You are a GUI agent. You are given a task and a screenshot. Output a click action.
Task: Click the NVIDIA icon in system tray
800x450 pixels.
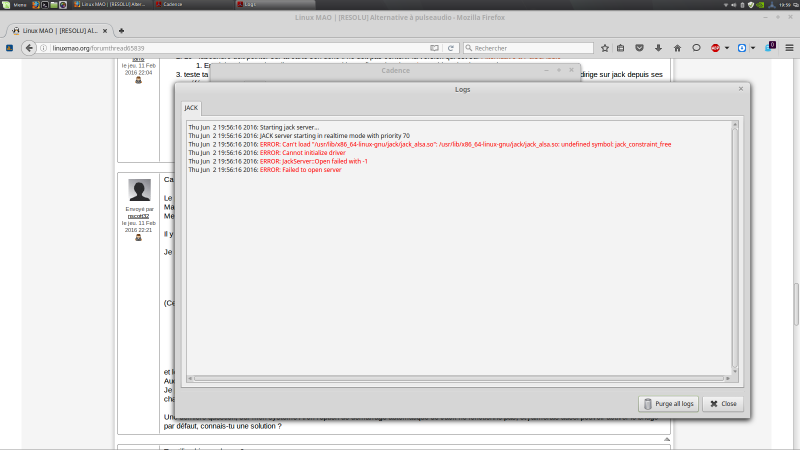pos(760,5)
